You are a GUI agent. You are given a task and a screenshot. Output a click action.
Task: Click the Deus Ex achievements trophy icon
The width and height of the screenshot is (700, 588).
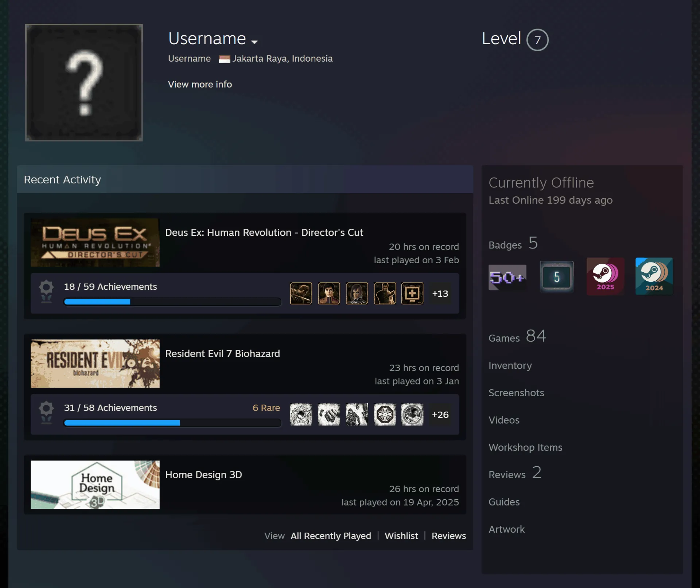[46, 291]
